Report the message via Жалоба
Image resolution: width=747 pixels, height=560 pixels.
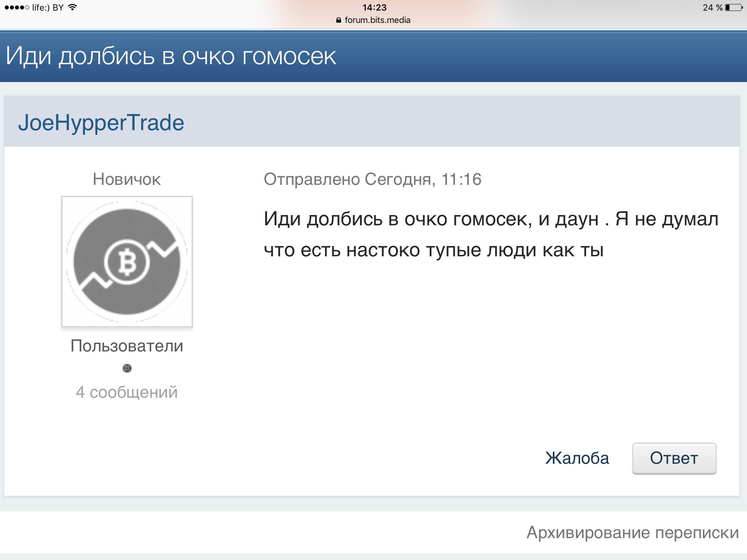coord(577,458)
